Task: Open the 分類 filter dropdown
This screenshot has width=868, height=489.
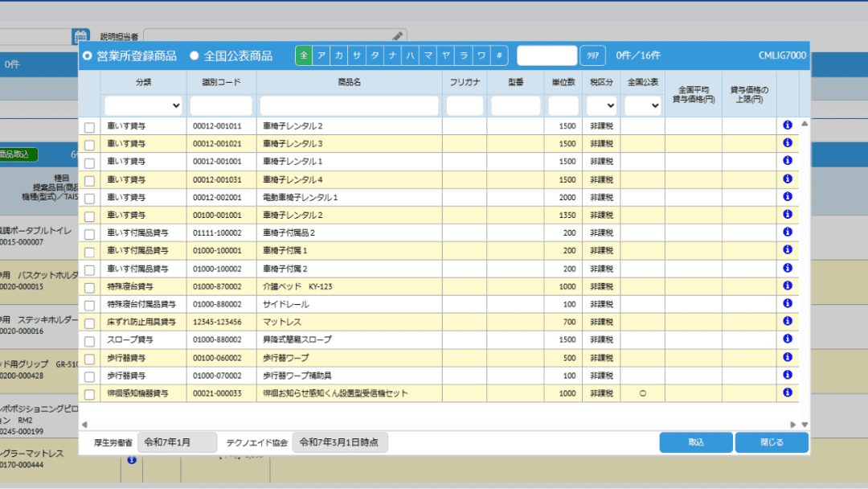Action: click(143, 105)
